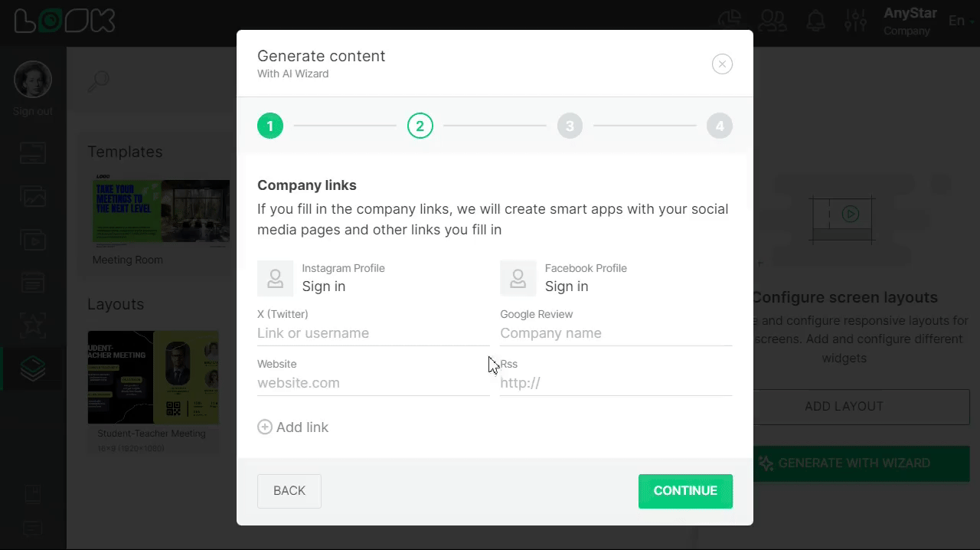Viewport: 980px width, 550px height.
Task: Open the search magnifier icon
Action: (x=98, y=80)
